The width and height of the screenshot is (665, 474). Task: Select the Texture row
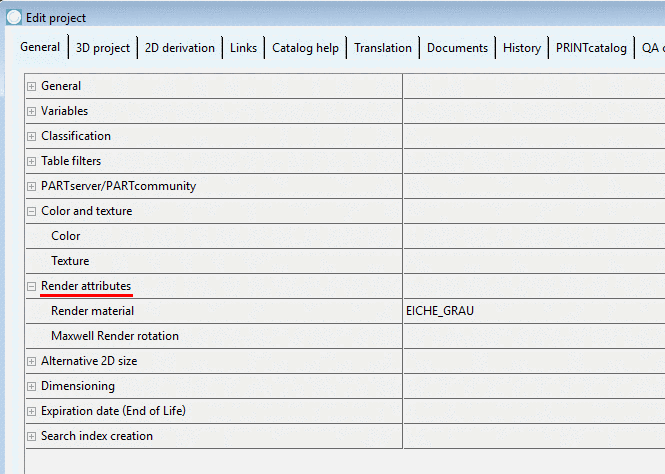[x=214, y=261]
